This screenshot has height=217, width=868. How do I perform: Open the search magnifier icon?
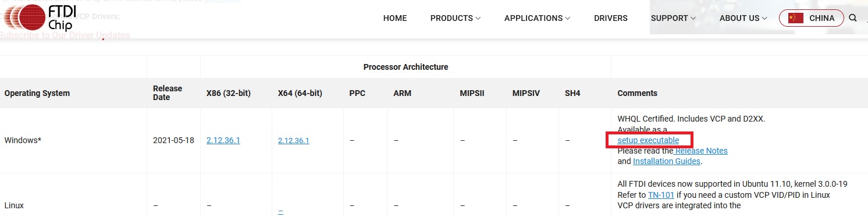(x=853, y=18)
